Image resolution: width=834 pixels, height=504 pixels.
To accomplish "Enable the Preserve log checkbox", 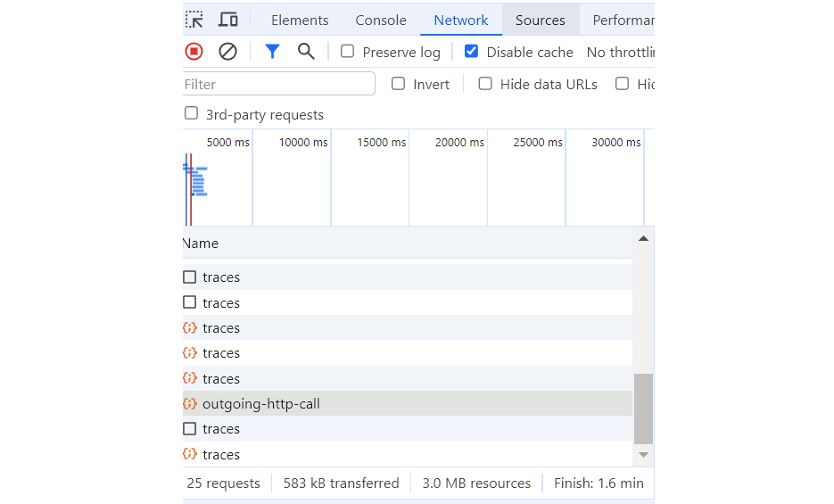I will coord(348,52).
